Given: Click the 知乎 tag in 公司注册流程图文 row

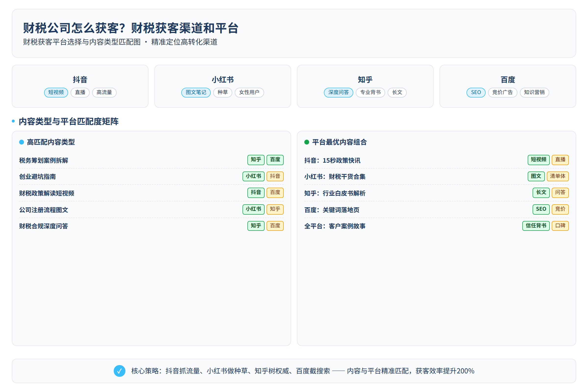Looking at the screenshot, I should click(x=275, y=209).
